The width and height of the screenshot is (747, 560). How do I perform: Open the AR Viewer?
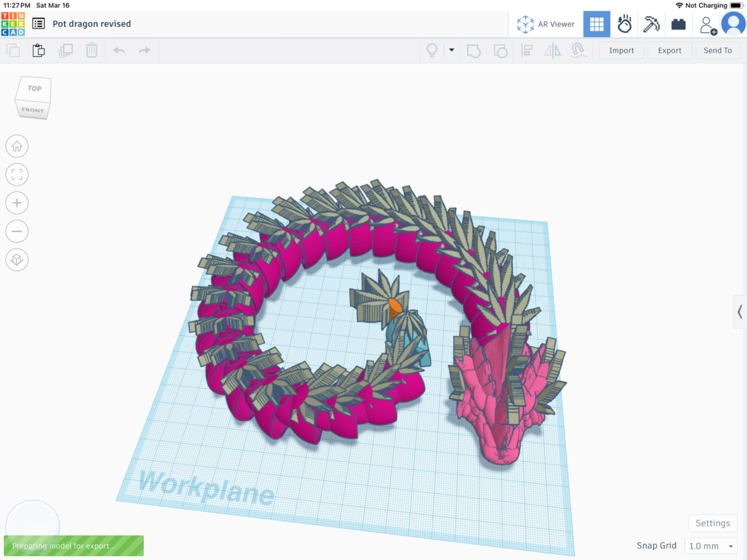point(546,24)
